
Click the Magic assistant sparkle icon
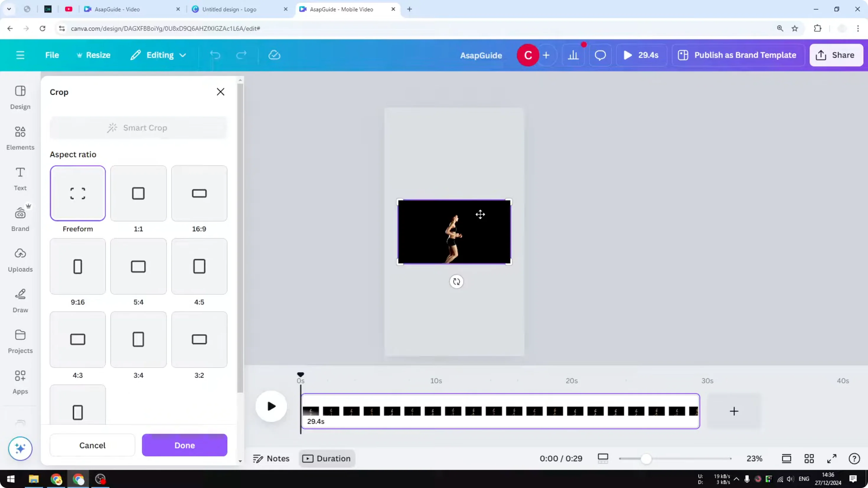[20, 448]
